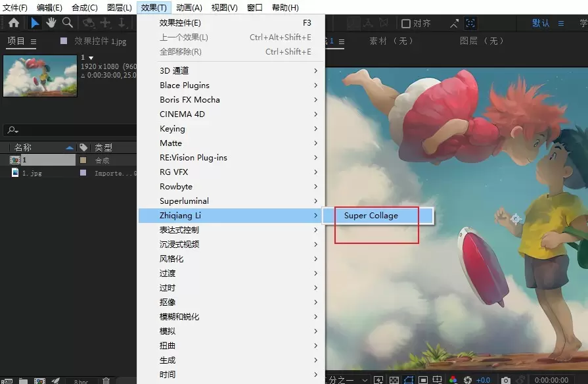The image size is (588, 384).
Task: Create a new composition from bottom icon
Action: pos(39,381)
